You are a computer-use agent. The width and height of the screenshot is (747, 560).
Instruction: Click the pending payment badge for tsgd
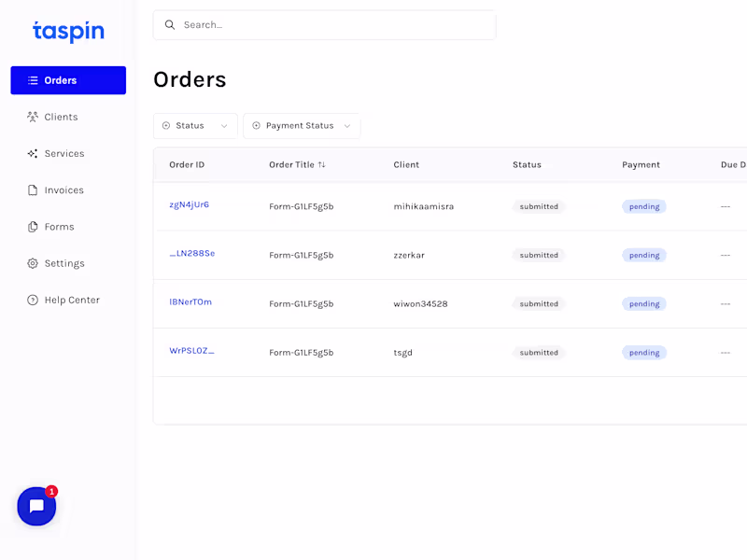tap(643, 352)
